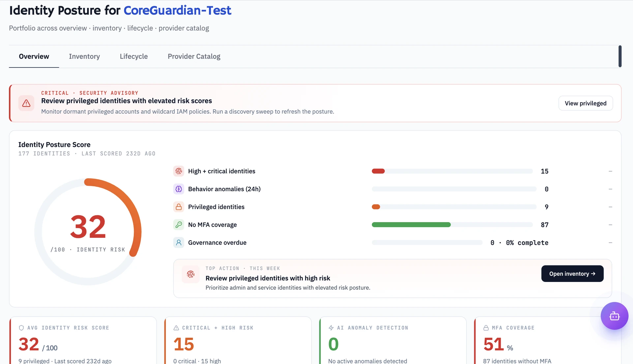Click the brain icon beside Behavior anomalies
Screen dimensions: 633x364
coord(179,189)
